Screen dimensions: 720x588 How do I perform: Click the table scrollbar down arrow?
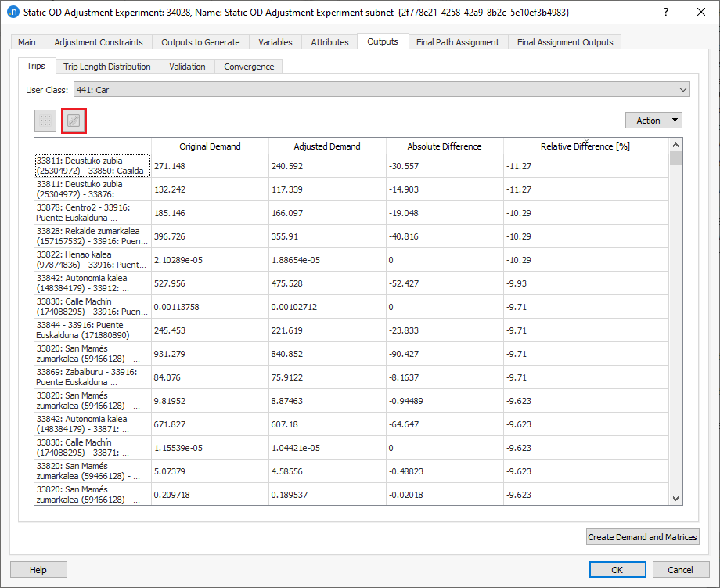(675, 498)
